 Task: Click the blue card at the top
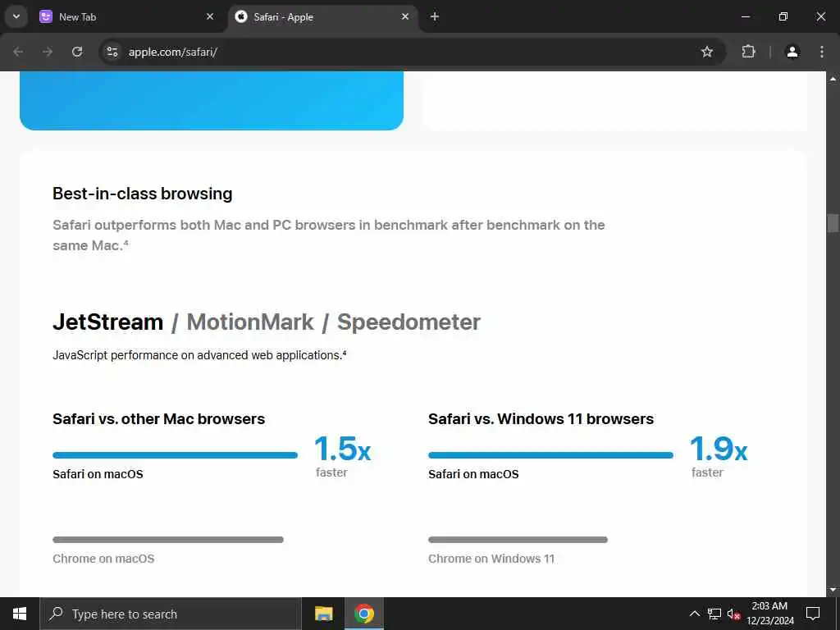point(212,100)
